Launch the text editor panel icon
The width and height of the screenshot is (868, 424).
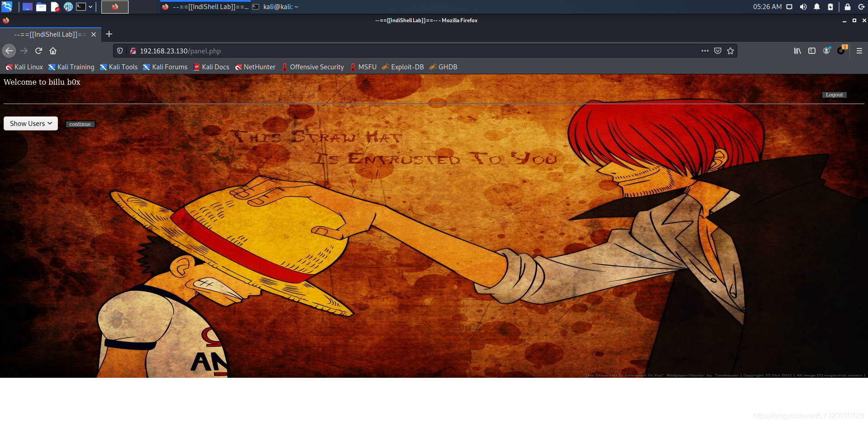55,7
